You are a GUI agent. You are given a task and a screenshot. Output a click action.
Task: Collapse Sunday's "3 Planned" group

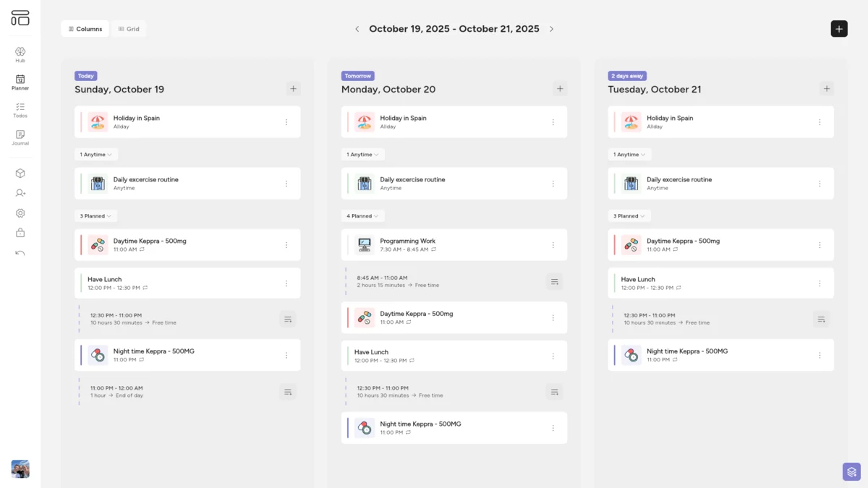95,216
